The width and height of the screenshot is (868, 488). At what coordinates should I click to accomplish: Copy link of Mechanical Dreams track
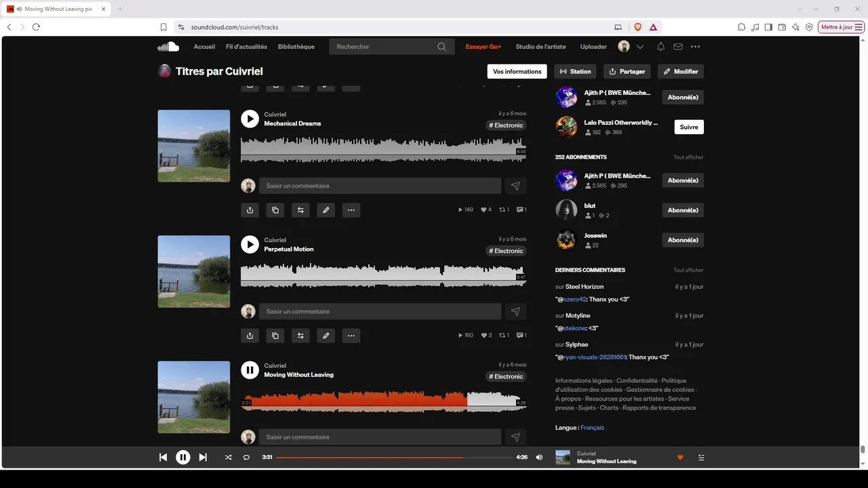pyautogui.click(x=275, y=210)
